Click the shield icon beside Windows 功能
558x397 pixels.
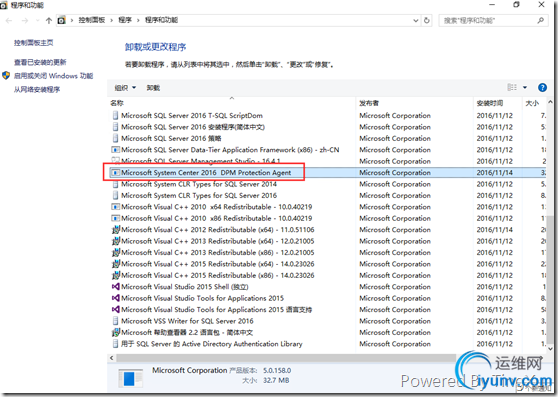pos(6,75)
